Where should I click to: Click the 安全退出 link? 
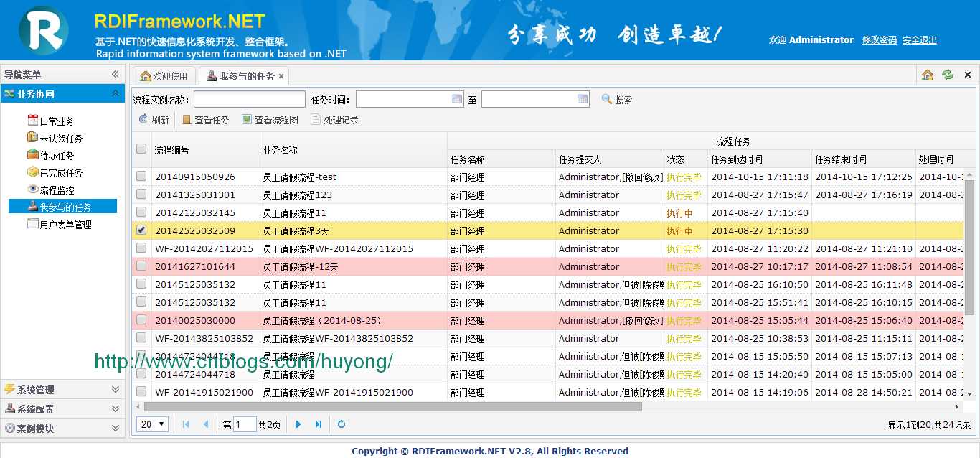click(x=920, y=40)
